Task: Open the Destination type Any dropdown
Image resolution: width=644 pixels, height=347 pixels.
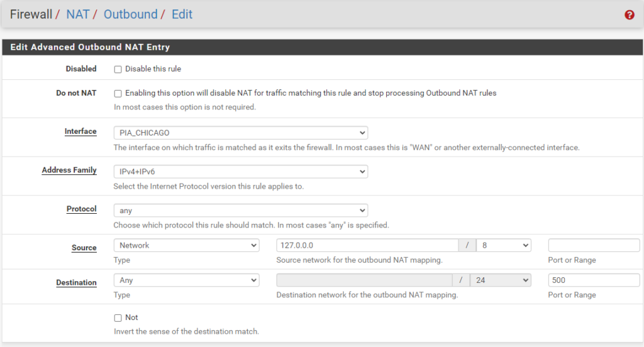Action: [186, 280]
